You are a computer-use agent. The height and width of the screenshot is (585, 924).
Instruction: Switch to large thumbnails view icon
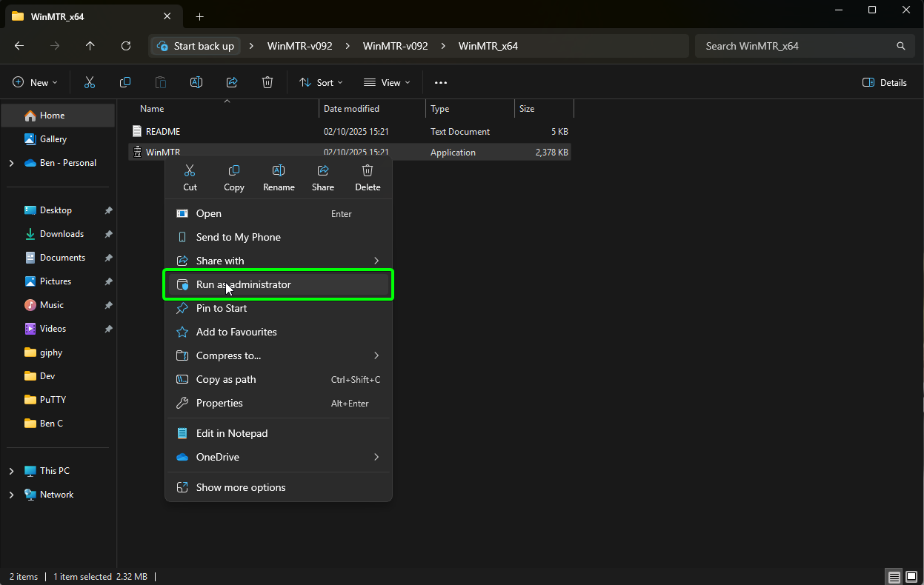pos(912,577)
